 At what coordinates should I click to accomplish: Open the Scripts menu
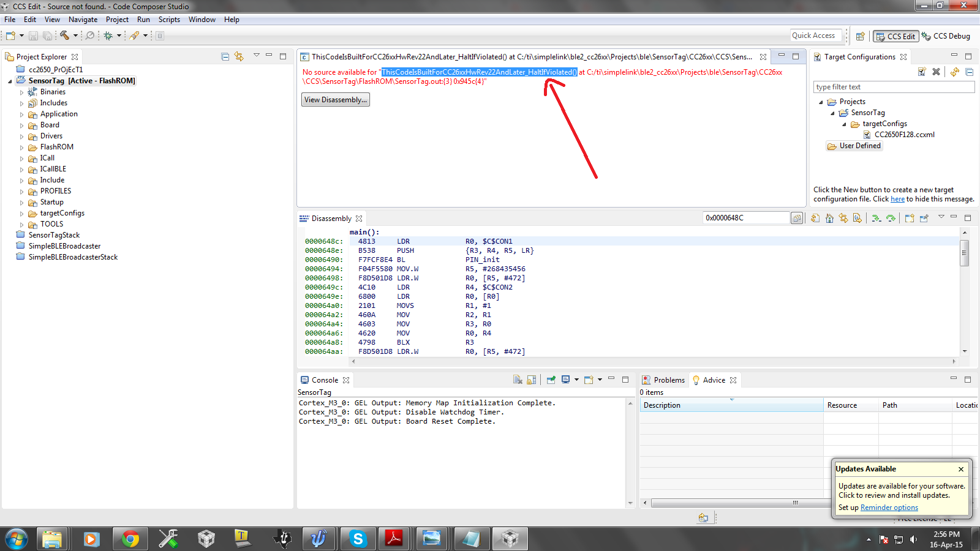[x=169, y=20]
